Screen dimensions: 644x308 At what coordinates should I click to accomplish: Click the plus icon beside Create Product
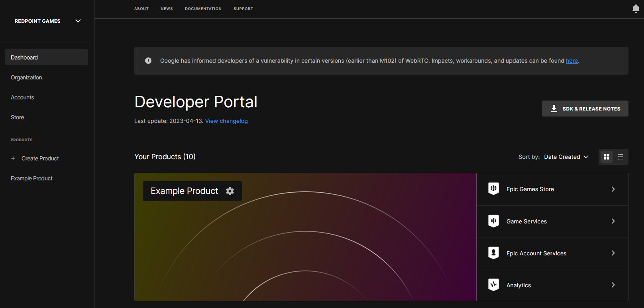[x=13, y=158]
